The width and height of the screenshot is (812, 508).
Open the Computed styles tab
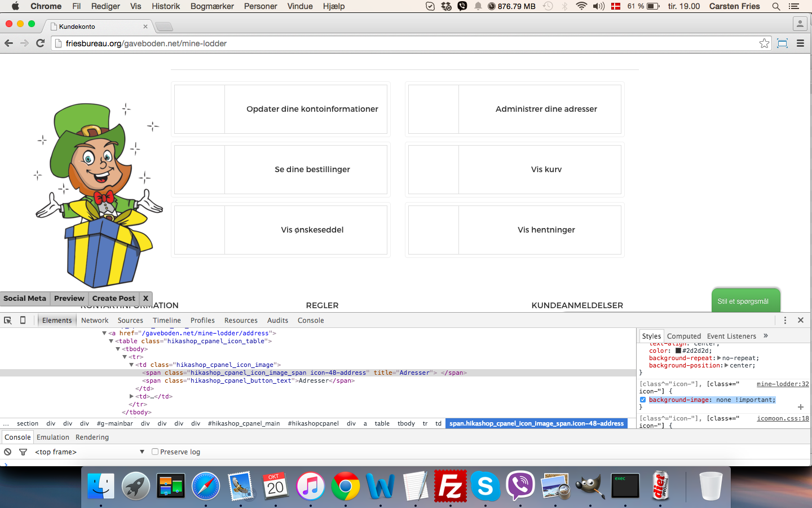(683, 336)
